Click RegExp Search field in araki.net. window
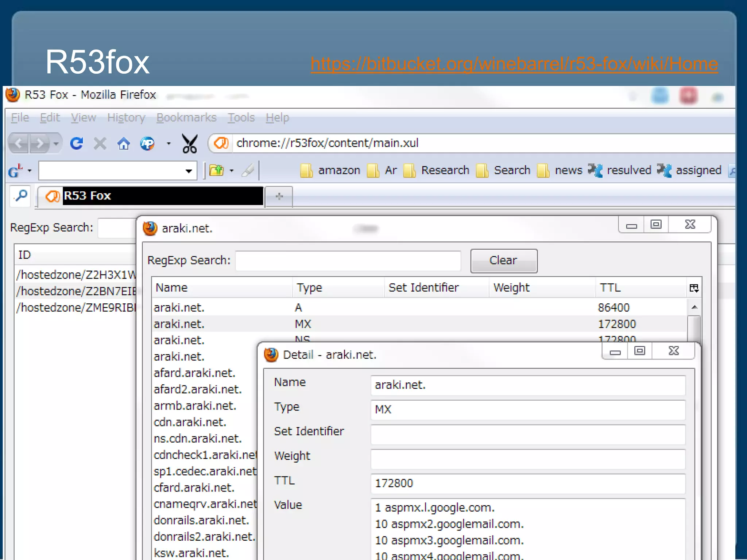This screenshot has height=560, width=747. tap(348, 261)
